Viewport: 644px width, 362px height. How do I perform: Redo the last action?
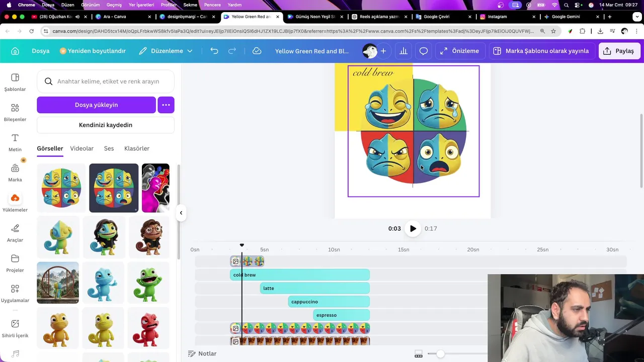[232, 51]
